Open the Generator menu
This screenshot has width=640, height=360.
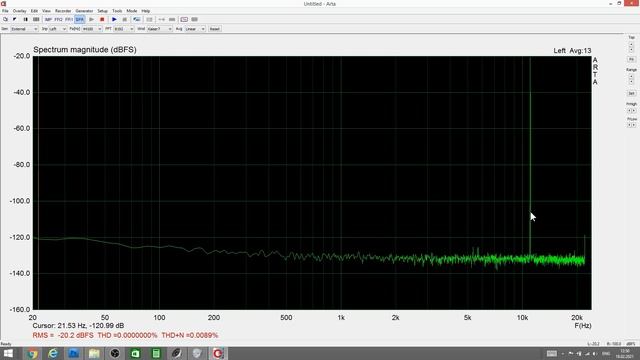(84, 11)
